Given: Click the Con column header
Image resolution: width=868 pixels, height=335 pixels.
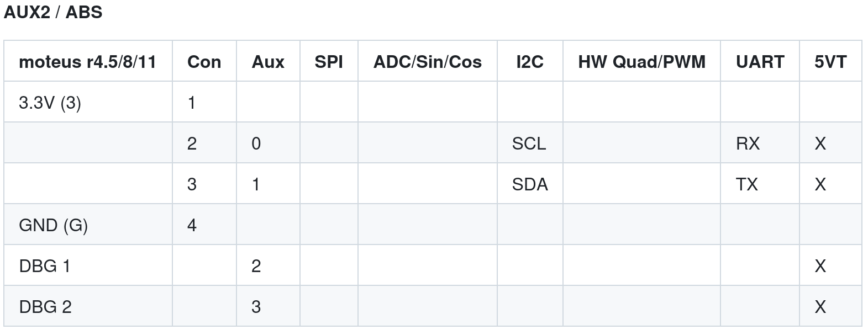Looking at the screenshot, I should [x=204, y=61].
